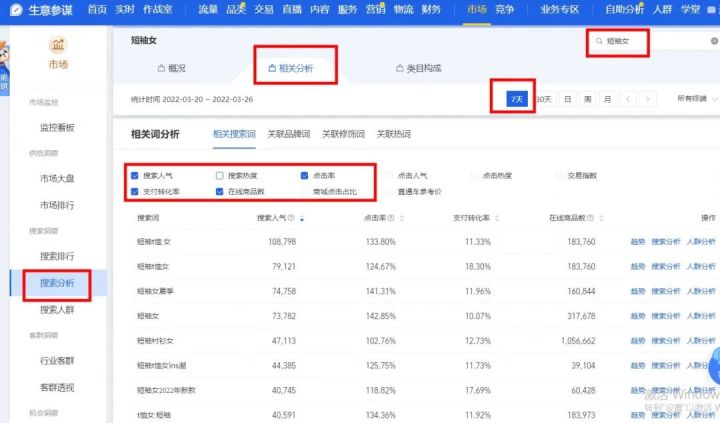The height and width of the screenshot is (423, 720).
Task: Click the previous period arrow button
Action: [x=627, y=99]
